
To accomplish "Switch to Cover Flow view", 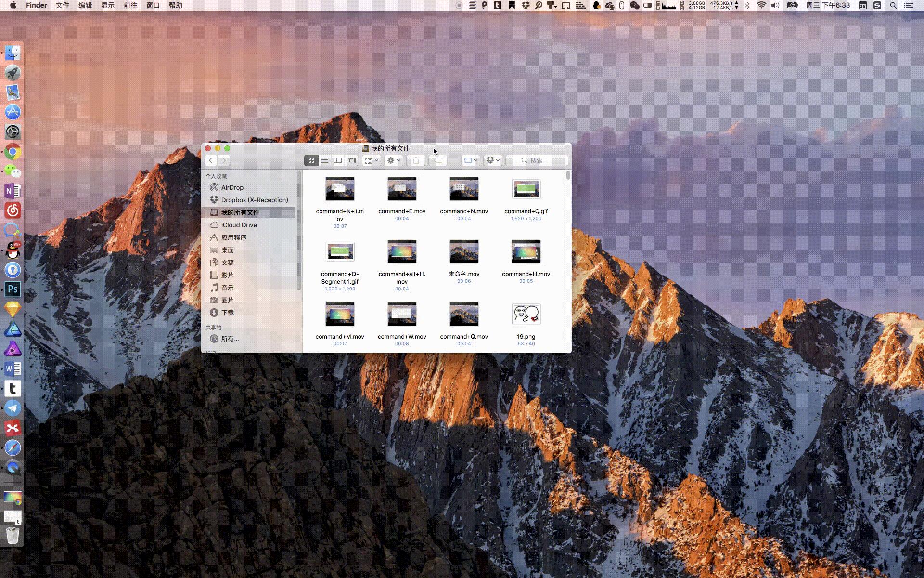I will click(x=351, y=160).
